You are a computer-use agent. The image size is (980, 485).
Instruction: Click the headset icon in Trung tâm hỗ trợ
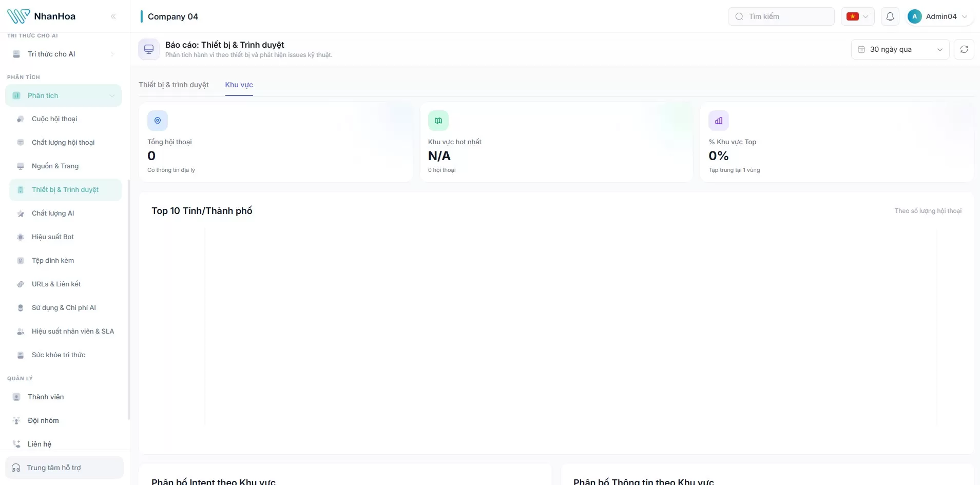pos(16,468)
